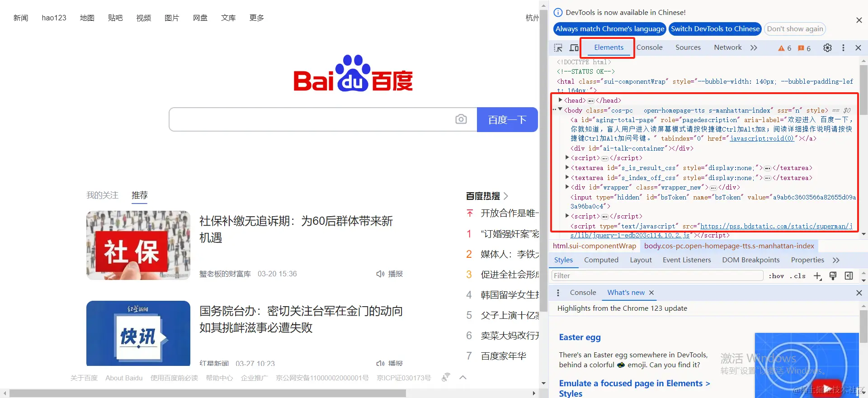Click the warnings count triangle icon
The image size is (868, 398).
click(x=781, y=48)
